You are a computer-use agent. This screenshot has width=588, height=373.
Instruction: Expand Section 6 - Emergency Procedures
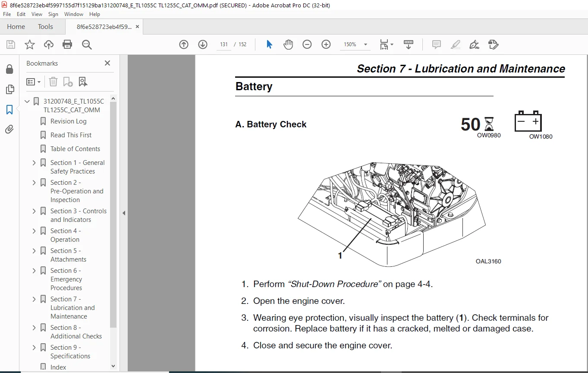pyautogui.click(x=34, y=271)
